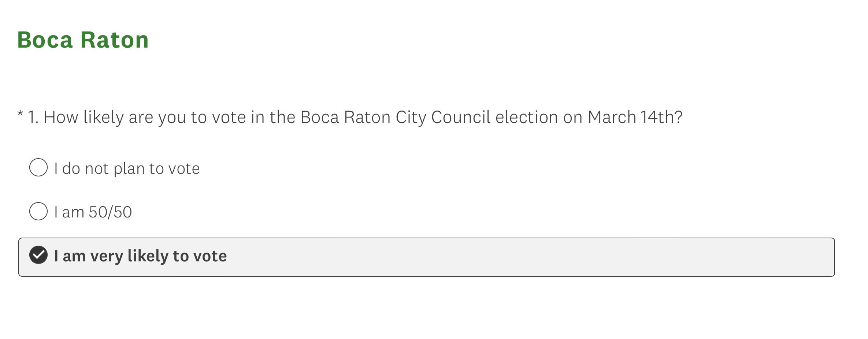Choose the "I am 50/50" radio circle
The height and width of the screenshot is (339, 868).
pos(38,211)
